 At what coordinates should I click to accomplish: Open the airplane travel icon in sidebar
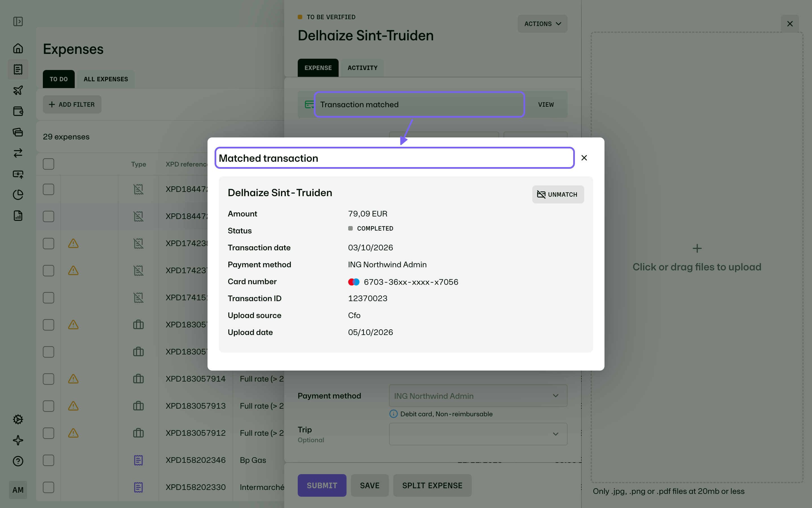click(x=18, y=90)
